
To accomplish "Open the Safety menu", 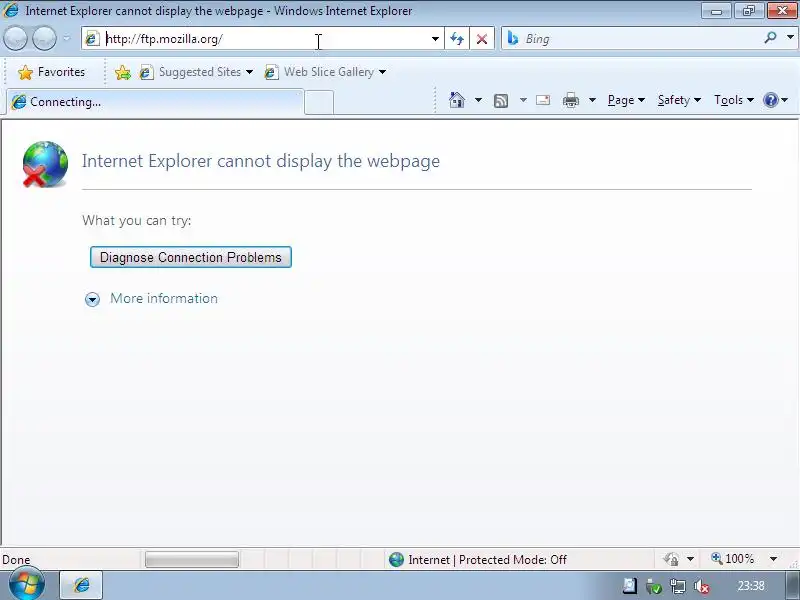I will coord(679,100).
